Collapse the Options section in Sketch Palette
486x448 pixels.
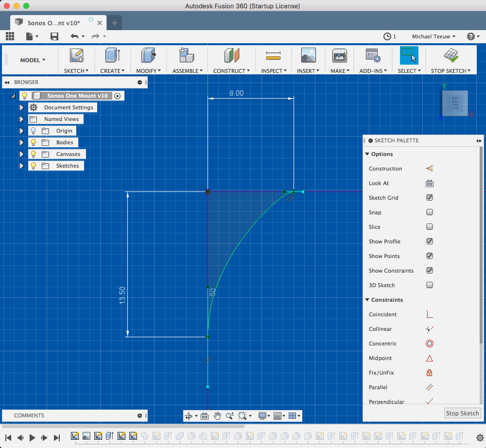point(367,154)
